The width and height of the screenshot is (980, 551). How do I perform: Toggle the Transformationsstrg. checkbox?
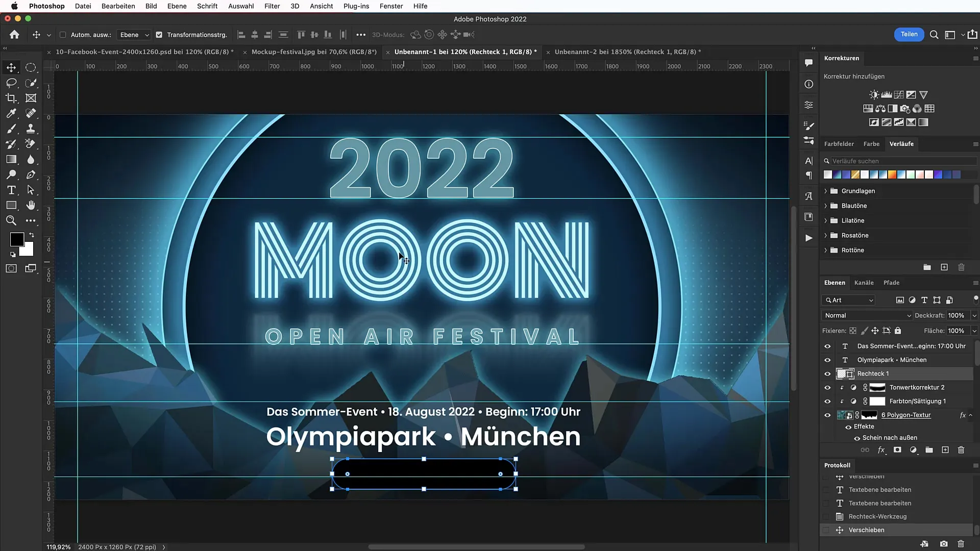(159, 35)
